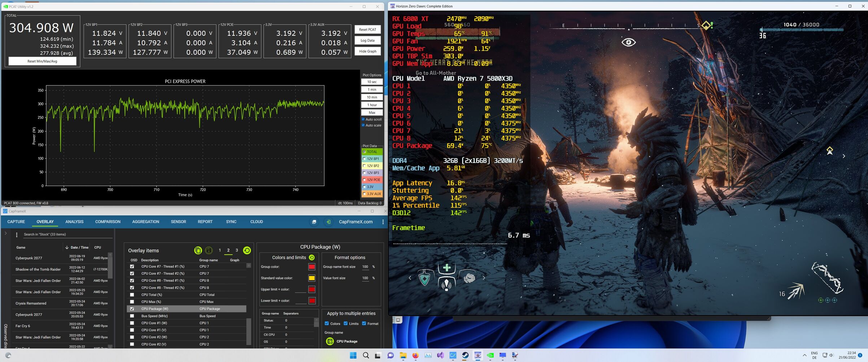The image size is (868, 362).
Task: Open Standard value color yellow swatch
Action: 312,278
